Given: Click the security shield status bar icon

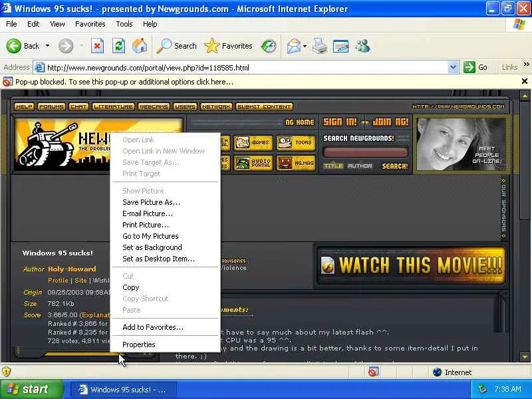Looking at the screenshot, I should [x=7, y=372].
